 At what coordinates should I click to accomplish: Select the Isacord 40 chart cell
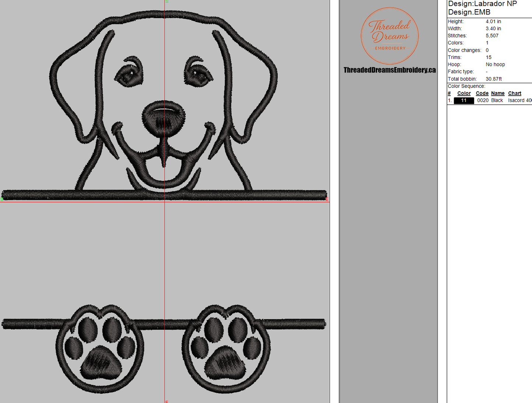click(520, 101)
